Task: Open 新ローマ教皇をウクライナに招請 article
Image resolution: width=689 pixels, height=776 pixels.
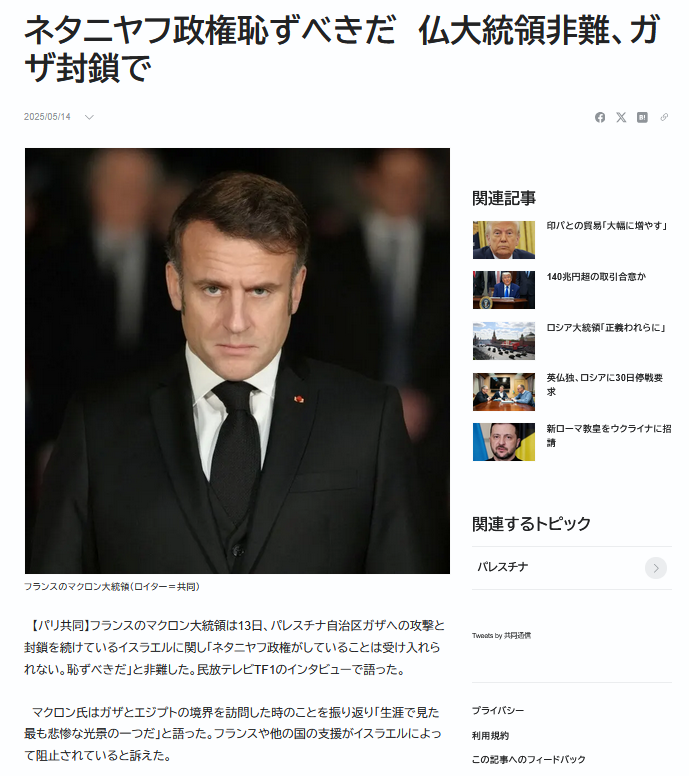Action: pyautogui.click(x=609, y=436)
